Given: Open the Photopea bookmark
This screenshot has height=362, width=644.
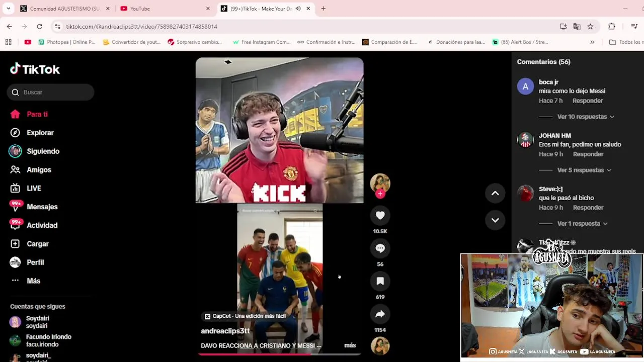Looking at the screenshot, I should click(67, 42).
